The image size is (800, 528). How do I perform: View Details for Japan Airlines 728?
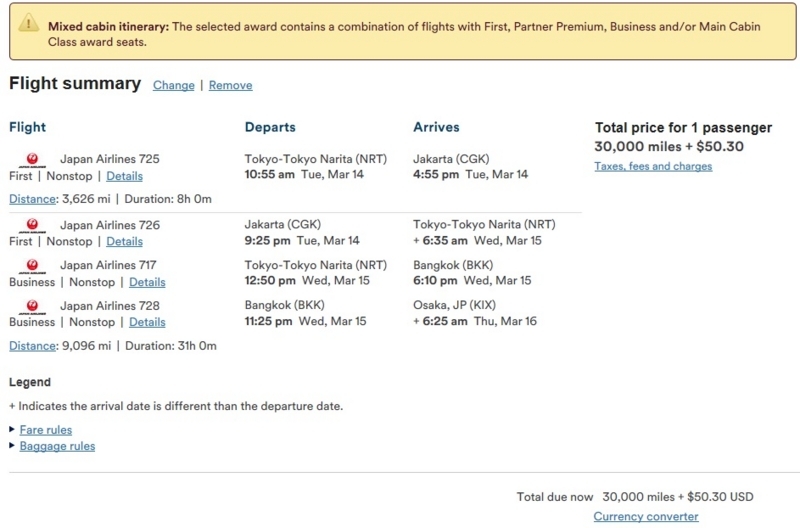coord(147,322)
